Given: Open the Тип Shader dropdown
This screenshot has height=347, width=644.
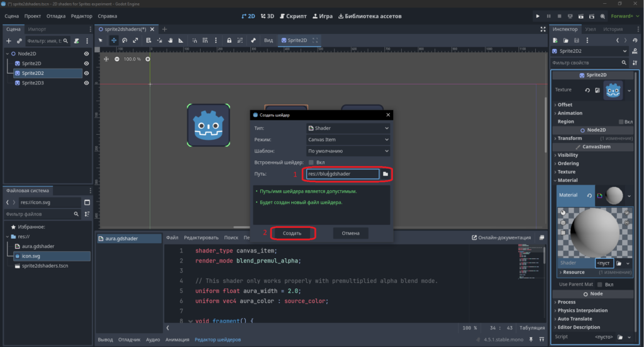Looking at the screenshot, I should (348, 128).
